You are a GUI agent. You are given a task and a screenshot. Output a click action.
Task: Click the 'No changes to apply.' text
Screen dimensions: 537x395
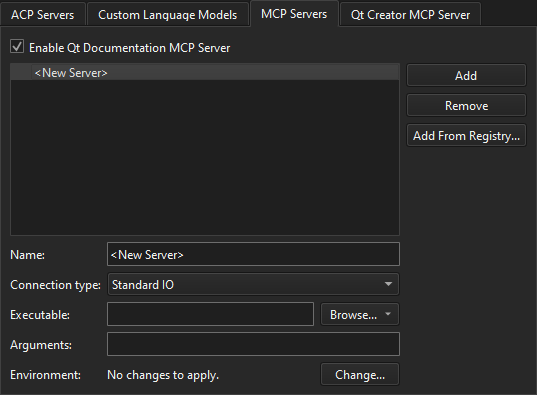pyautogui.click(x=163, y=375)
